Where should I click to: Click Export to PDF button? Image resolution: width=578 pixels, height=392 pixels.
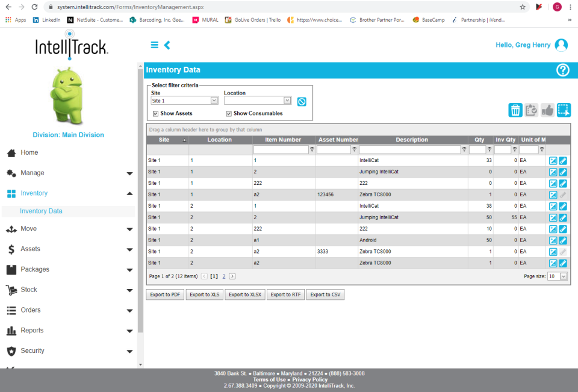pos(165,294)
